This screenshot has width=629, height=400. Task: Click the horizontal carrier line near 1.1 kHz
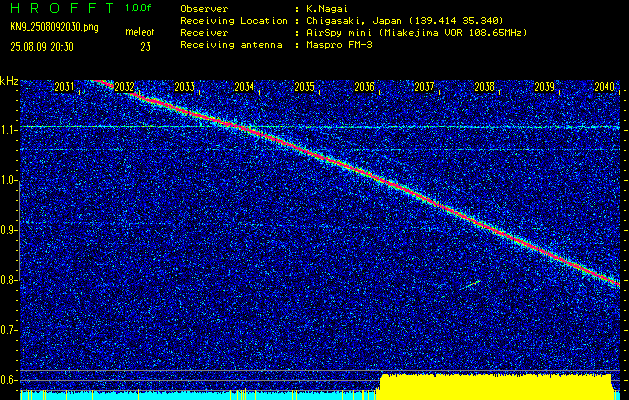320,127
